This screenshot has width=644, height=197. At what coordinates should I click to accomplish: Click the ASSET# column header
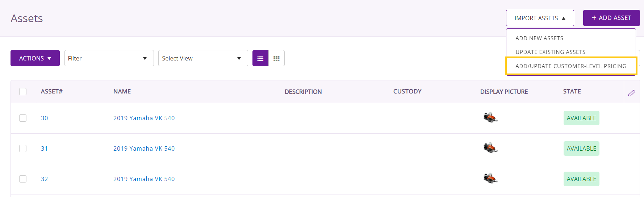[x=51, y=91]
